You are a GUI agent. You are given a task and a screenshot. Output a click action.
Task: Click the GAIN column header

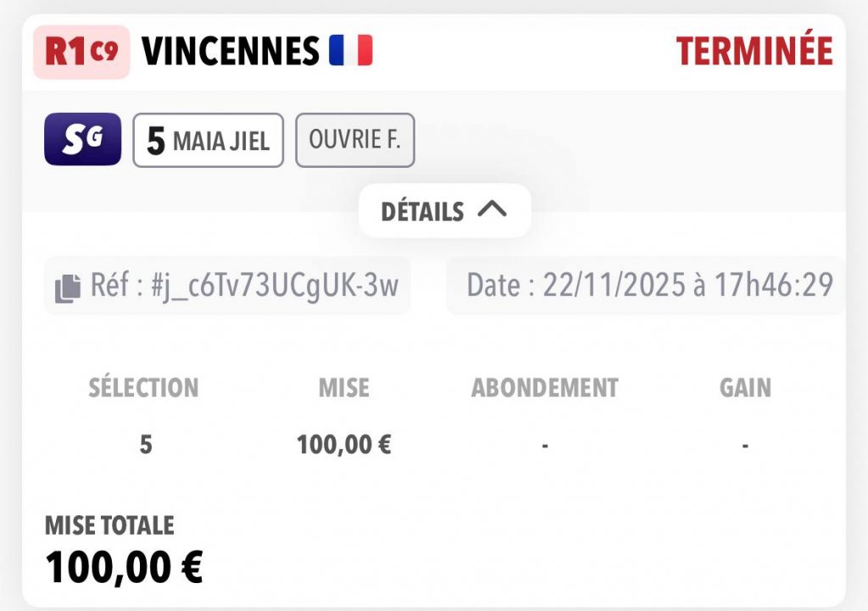(x=745, y=388)
